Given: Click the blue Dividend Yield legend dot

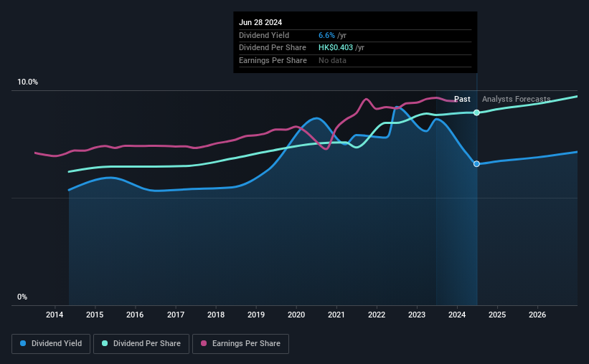Looking at the screenshot, I should 23,343.
